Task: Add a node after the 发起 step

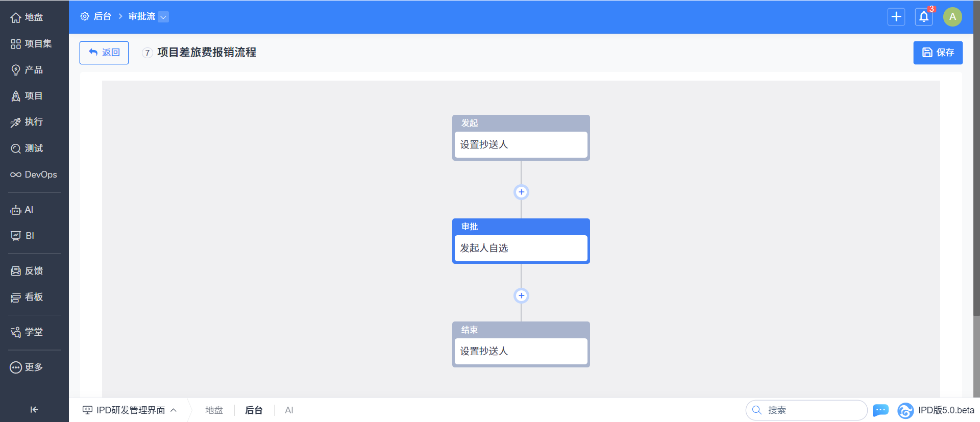Action: (x=521, y=192)
